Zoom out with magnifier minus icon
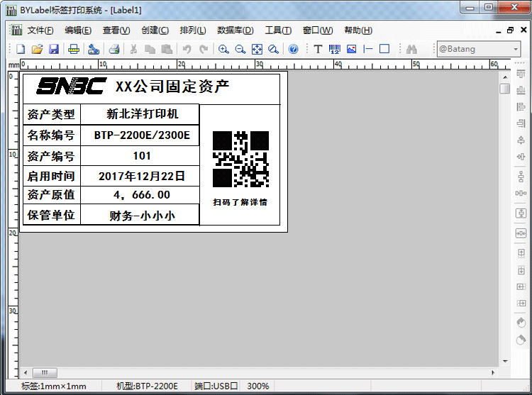 [x=240, y=49]
